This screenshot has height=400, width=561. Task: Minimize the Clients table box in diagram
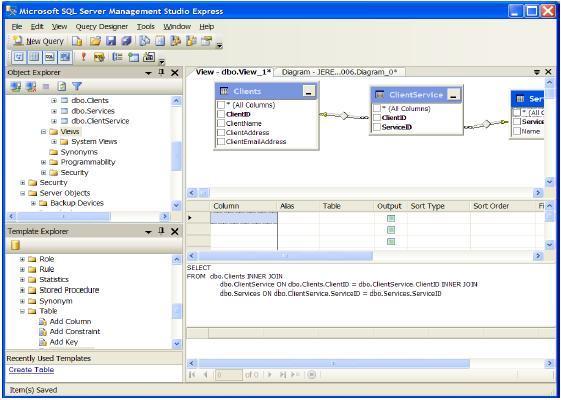point(309,91)
